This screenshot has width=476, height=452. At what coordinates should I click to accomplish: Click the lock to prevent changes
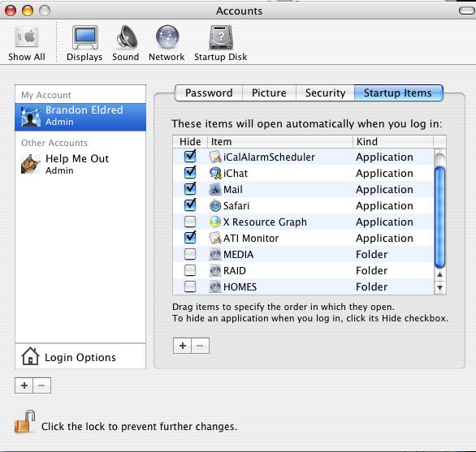click(24, 422)
